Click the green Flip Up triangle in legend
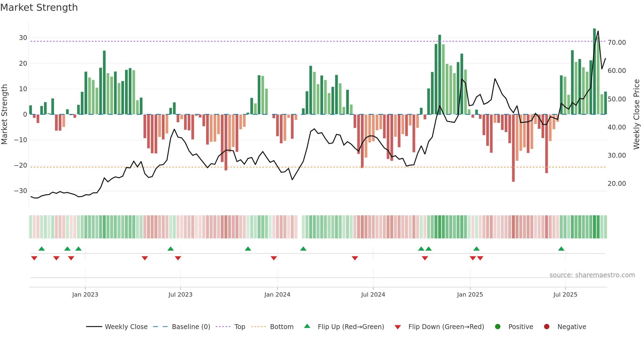The image size is (644, 362). (x=307, y=326)
